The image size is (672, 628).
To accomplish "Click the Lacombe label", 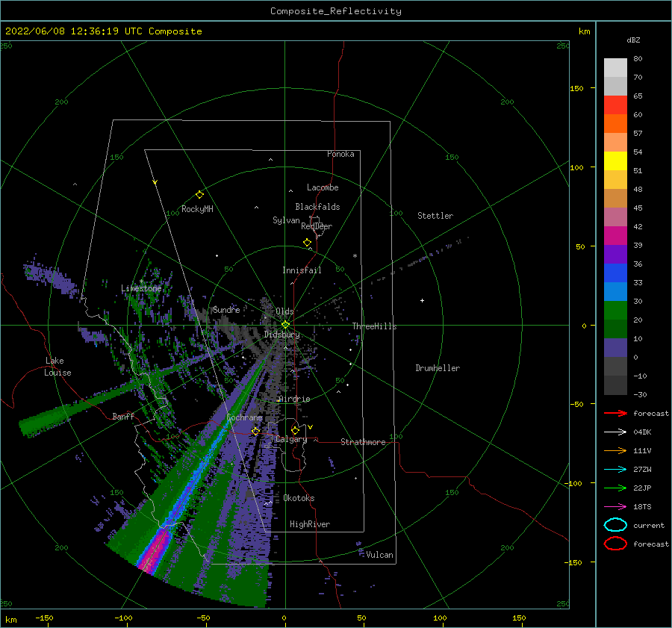I will pyautogui.click(x=323, y=187).
